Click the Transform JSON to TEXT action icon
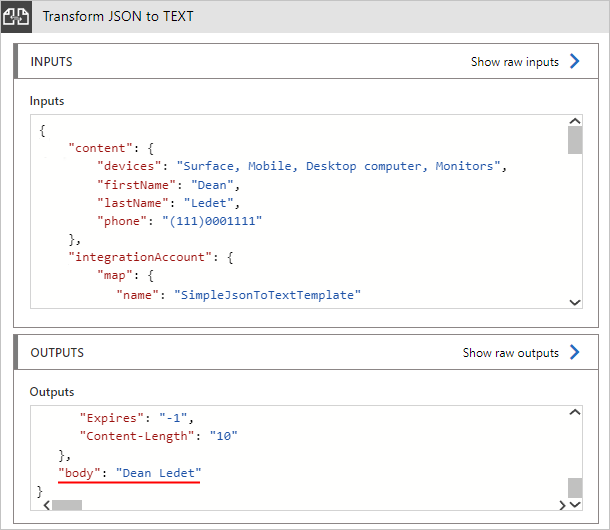 tap(17, 17)
